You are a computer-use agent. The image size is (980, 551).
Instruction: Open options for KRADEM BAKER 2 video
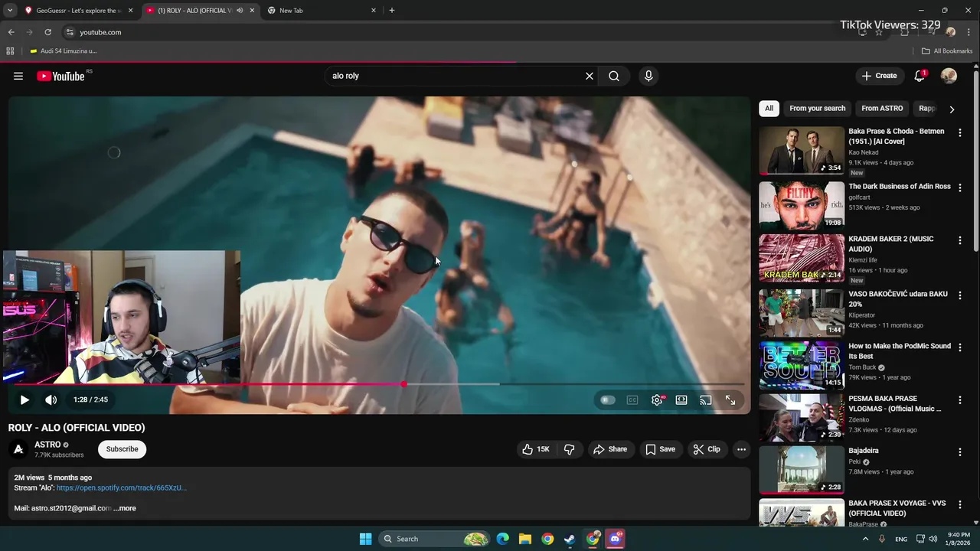pyautogui.click(x=960, y=240)
